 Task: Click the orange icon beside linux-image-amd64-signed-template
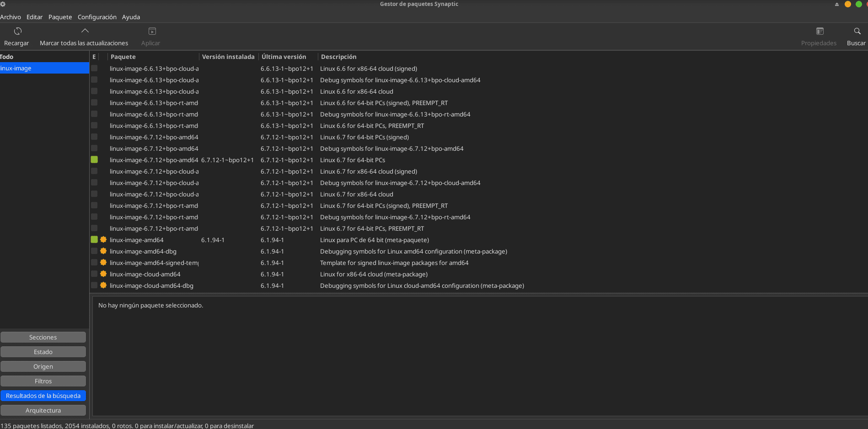(x=103, y=262)
